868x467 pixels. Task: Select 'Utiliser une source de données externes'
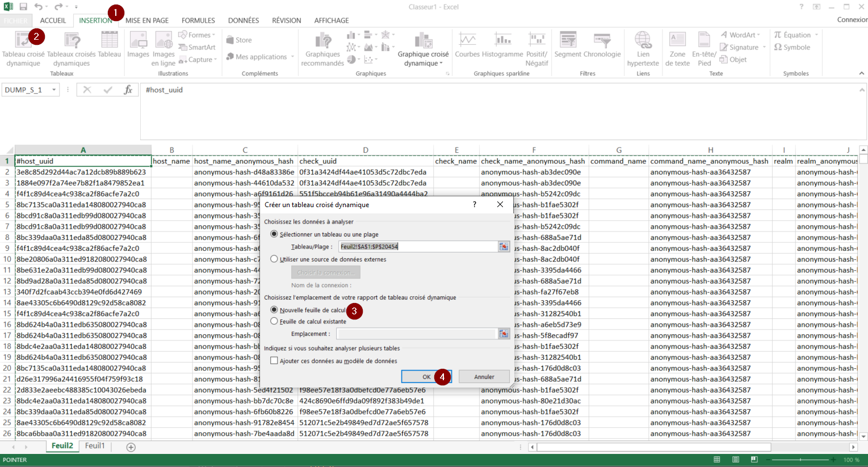[x=275, y=259]
